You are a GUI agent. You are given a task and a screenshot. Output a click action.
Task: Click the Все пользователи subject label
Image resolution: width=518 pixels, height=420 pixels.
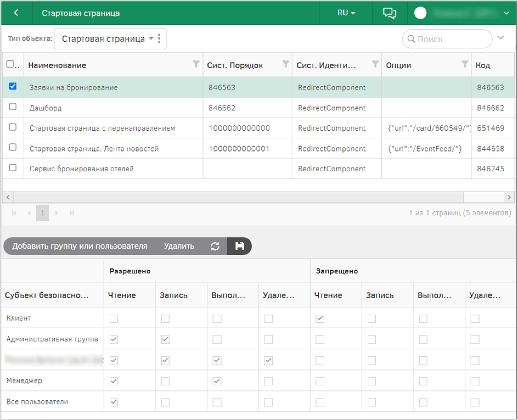pyautogui.click(x=37, y=402)
